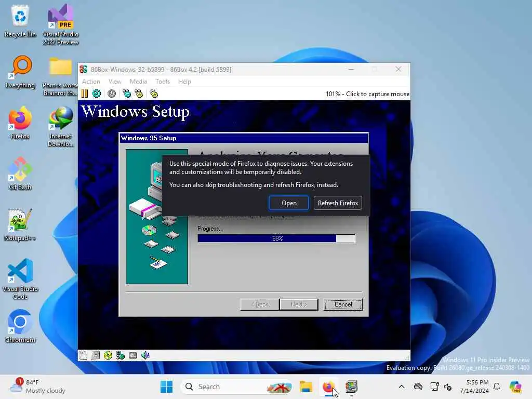532x399 pixels.
Task: Send Ctrl+Alt+Del via the teal keys icon
Action: (127, 94)
